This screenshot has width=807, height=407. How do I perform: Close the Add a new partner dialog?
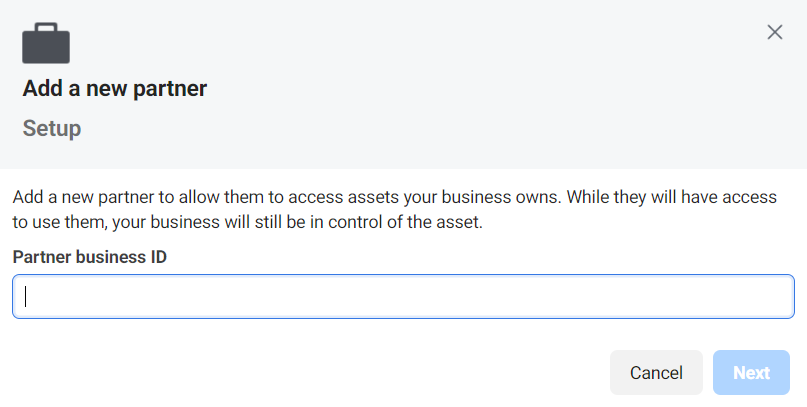(x=775, y=32)
